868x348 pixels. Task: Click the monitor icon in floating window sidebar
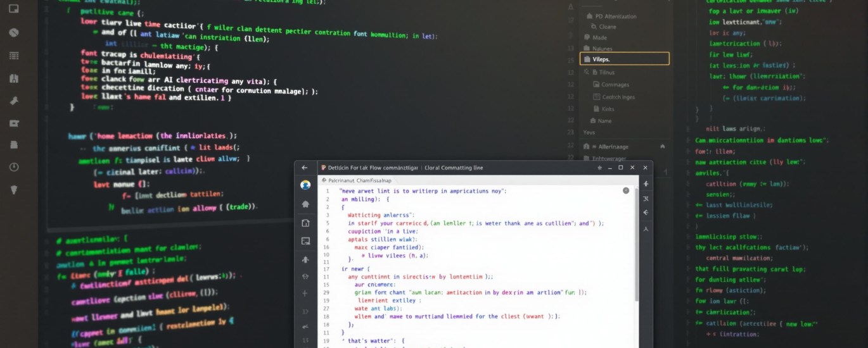[305, 240]
